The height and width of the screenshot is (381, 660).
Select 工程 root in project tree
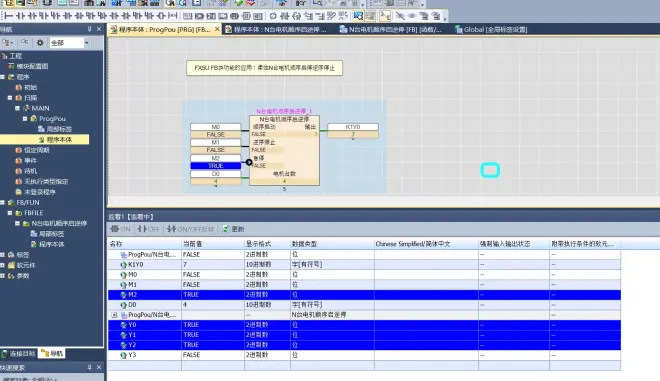coord(16,56)
